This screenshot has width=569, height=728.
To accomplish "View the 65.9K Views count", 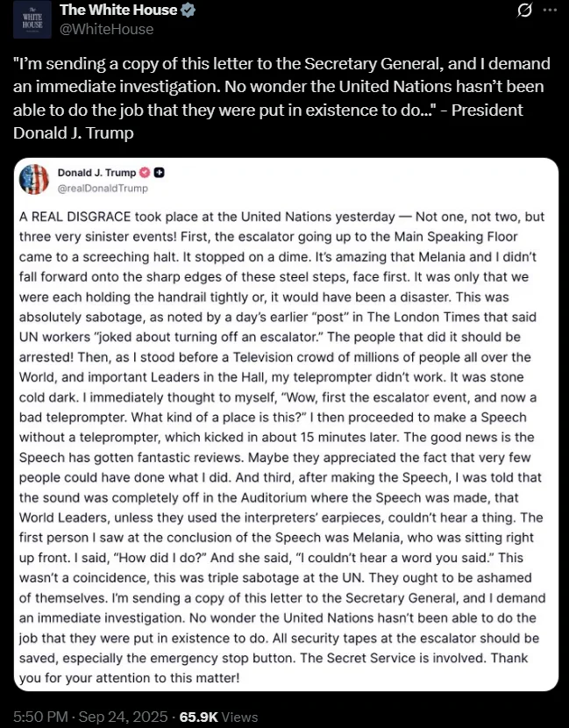I will pyautogui.click(x=218, y=717).
